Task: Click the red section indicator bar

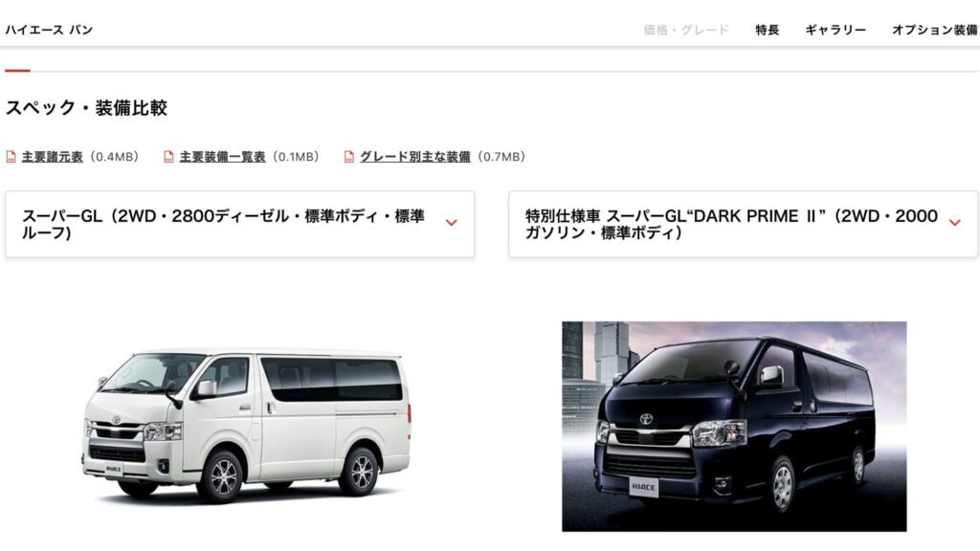Action: point(17,71)
